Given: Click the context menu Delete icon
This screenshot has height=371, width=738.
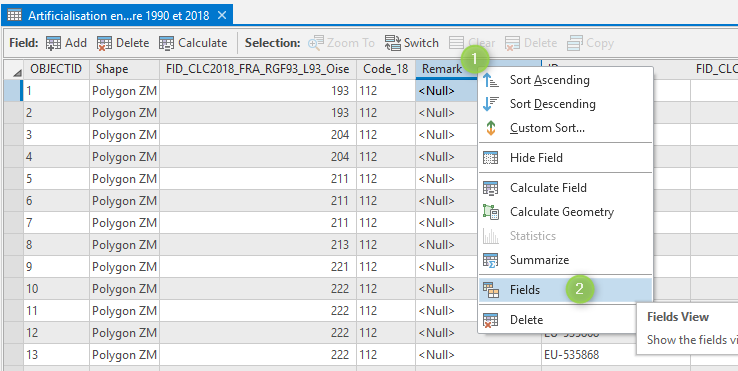Looking at the screenshot, I should tap(490, 320).
